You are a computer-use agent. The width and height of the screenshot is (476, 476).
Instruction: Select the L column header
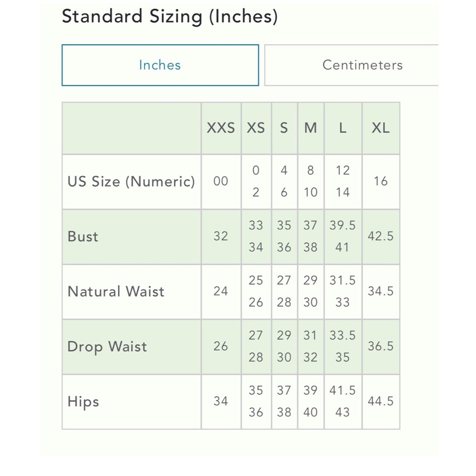click(x=343, y=128)
